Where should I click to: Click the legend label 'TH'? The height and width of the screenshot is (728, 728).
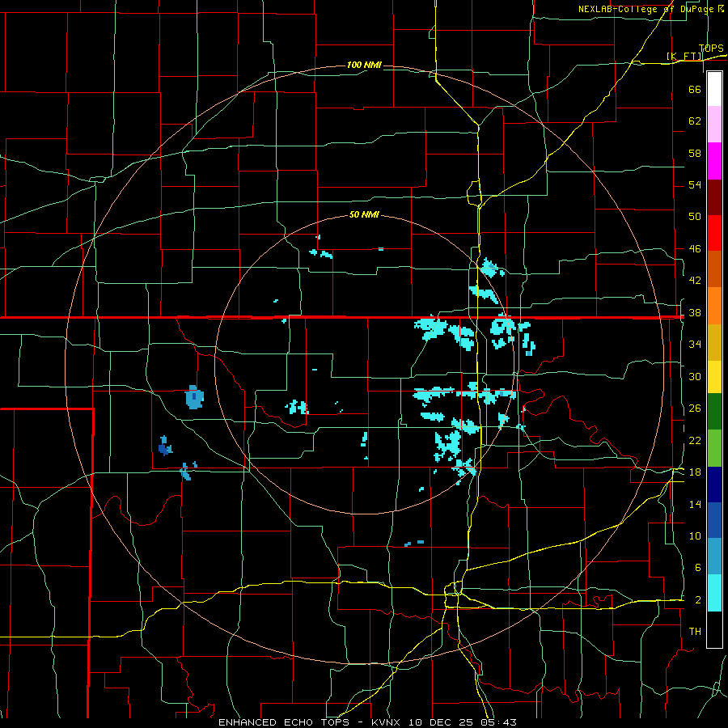tap(695, 632)
